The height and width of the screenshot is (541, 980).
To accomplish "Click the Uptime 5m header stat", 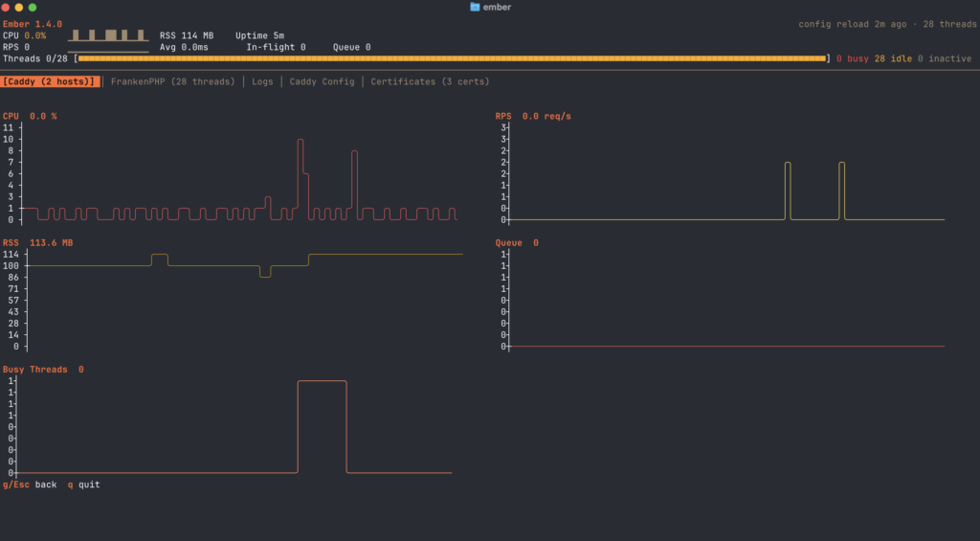I will [x=259, y=35].
